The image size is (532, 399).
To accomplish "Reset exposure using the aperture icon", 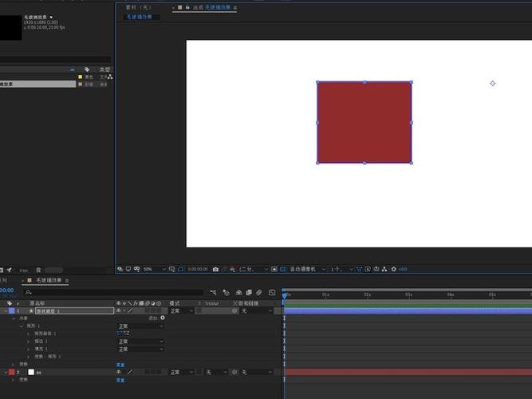I will [x=393, y=269].
